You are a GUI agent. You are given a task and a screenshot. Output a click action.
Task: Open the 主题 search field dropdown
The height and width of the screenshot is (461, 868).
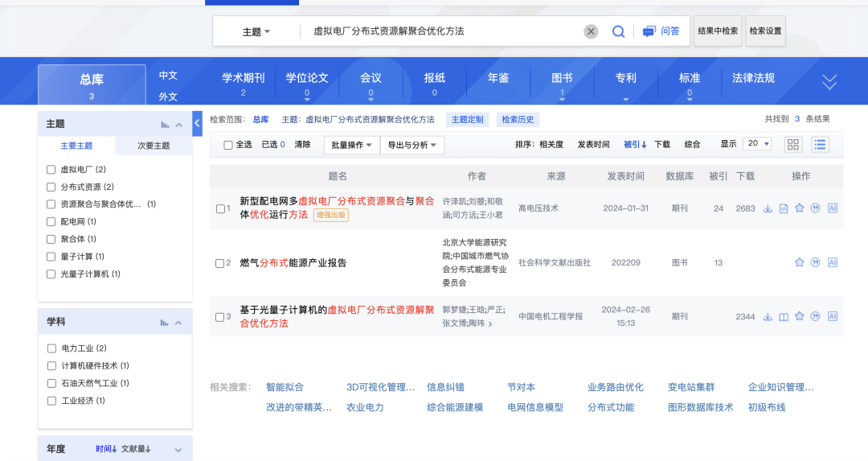[256, 32]
